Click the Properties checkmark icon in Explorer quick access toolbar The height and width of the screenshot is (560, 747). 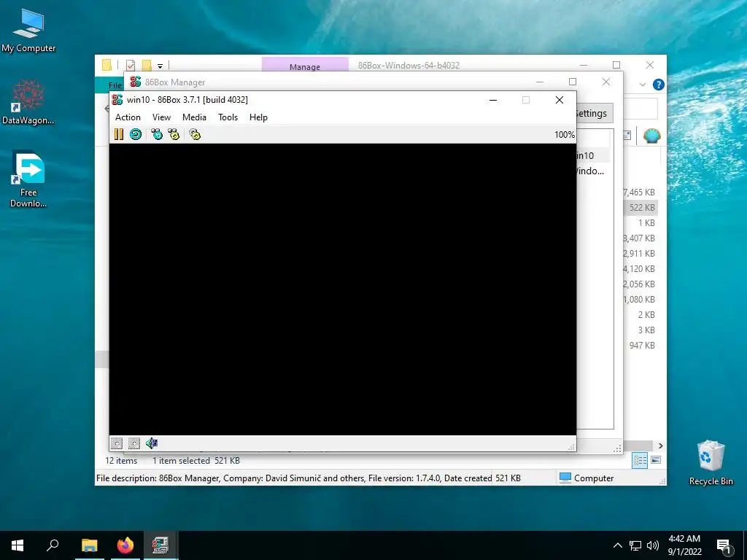(130, 65)
